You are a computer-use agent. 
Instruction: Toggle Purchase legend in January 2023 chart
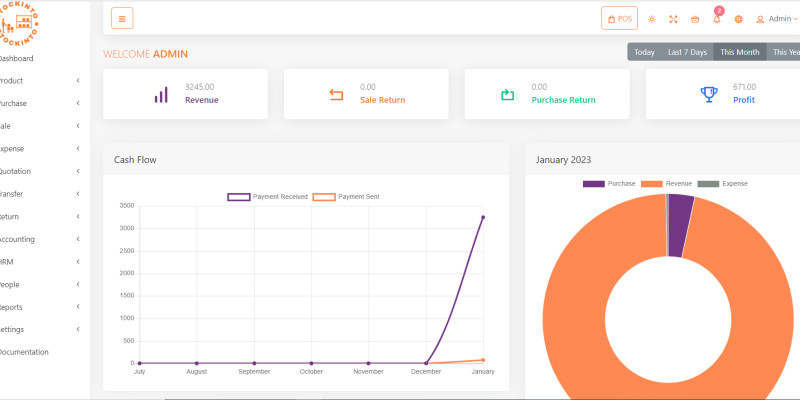[x=609, y=184]
